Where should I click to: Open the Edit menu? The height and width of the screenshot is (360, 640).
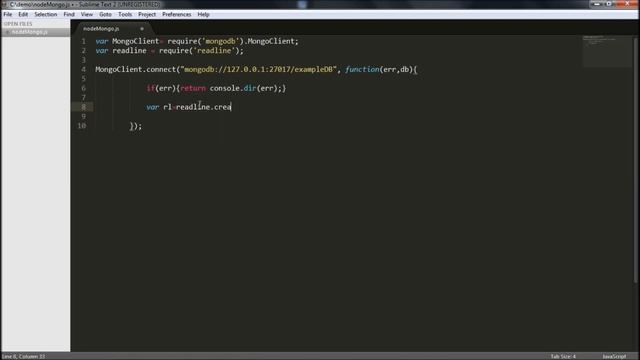click(23, 14)
